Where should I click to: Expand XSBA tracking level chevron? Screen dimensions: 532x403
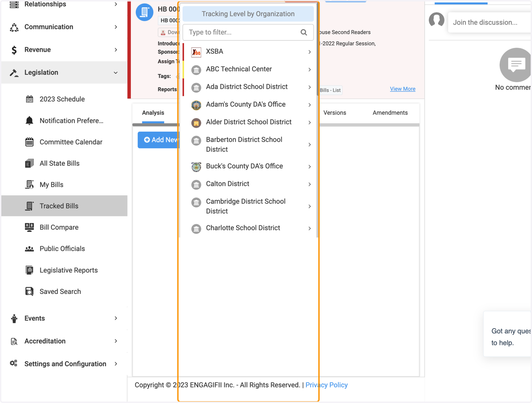pyautogui.click(x=309, y=52)
